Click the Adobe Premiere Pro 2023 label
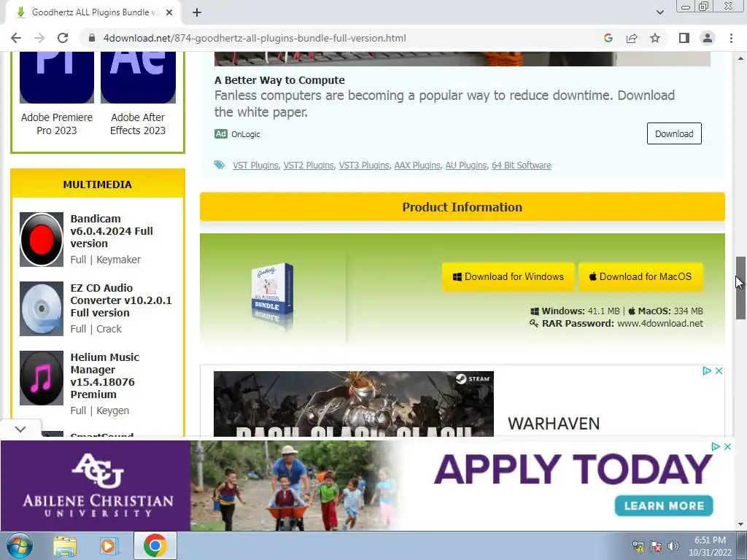The height and width of the screenshot is (560, 747). tap(57, 124)
